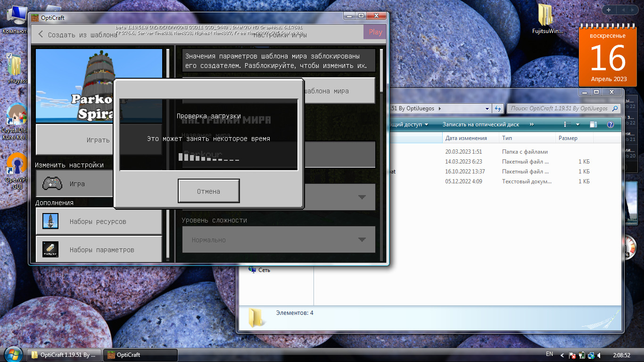Click the resource packs tower icon
The width and height of the screenshot is (644, 362).
pyautogui.click(x=50, y=222)
